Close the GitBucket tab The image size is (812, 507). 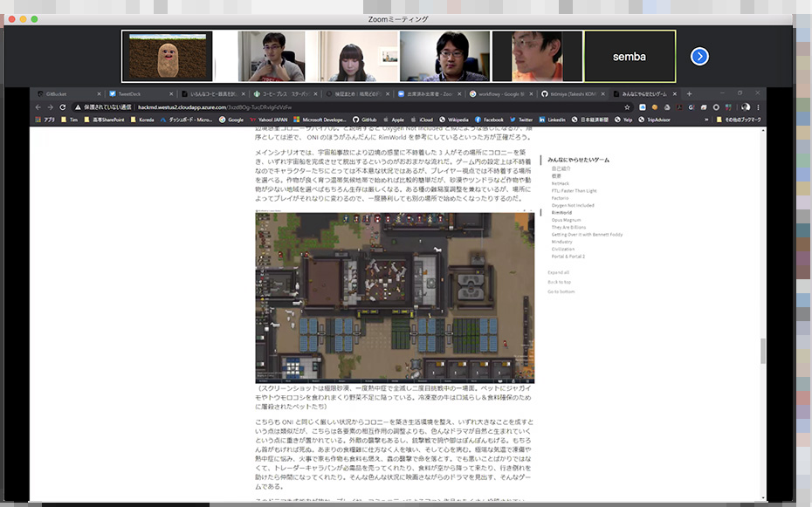click(99, 94)
